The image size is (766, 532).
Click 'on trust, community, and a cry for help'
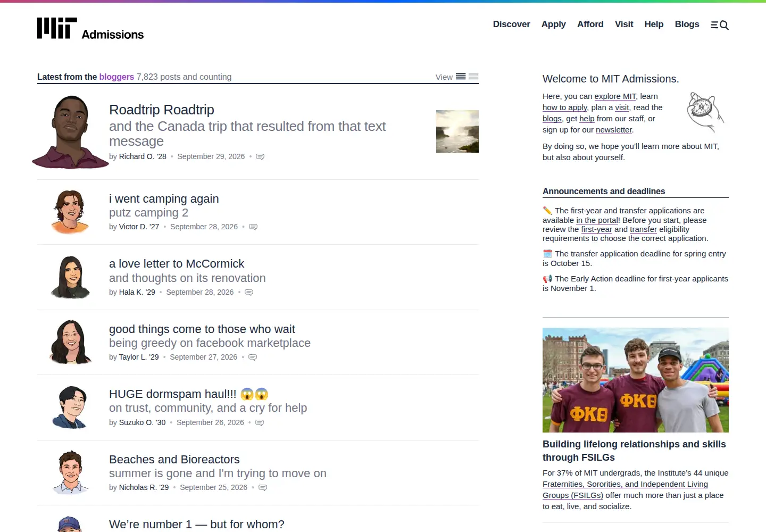208,408
